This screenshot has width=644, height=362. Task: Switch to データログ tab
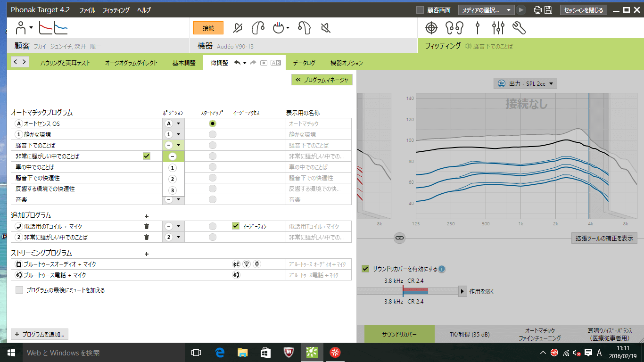tap(304, 63)
